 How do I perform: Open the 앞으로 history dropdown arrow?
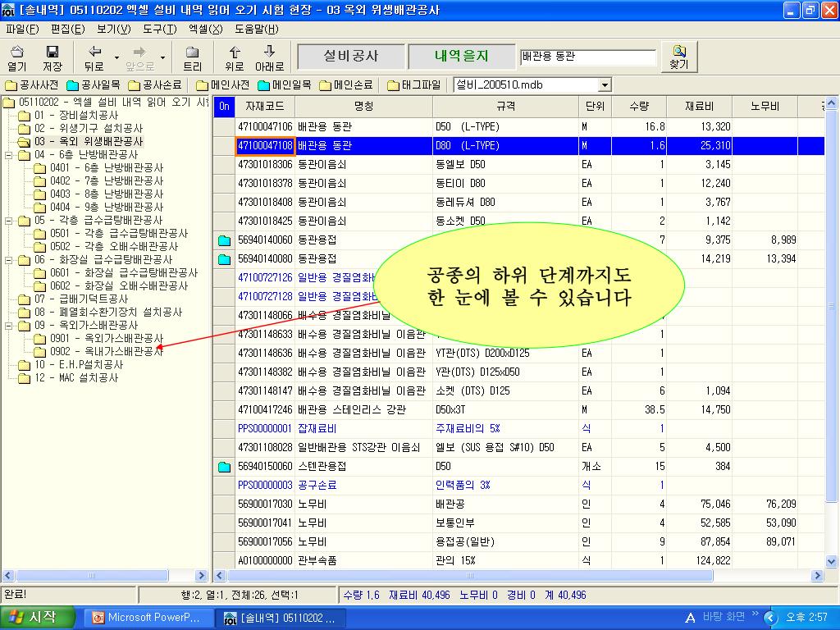(x=162, y=58)
